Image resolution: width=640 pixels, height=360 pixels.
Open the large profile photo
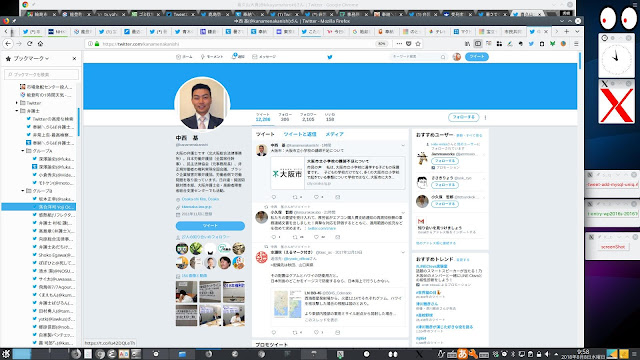tap(202, 104)
